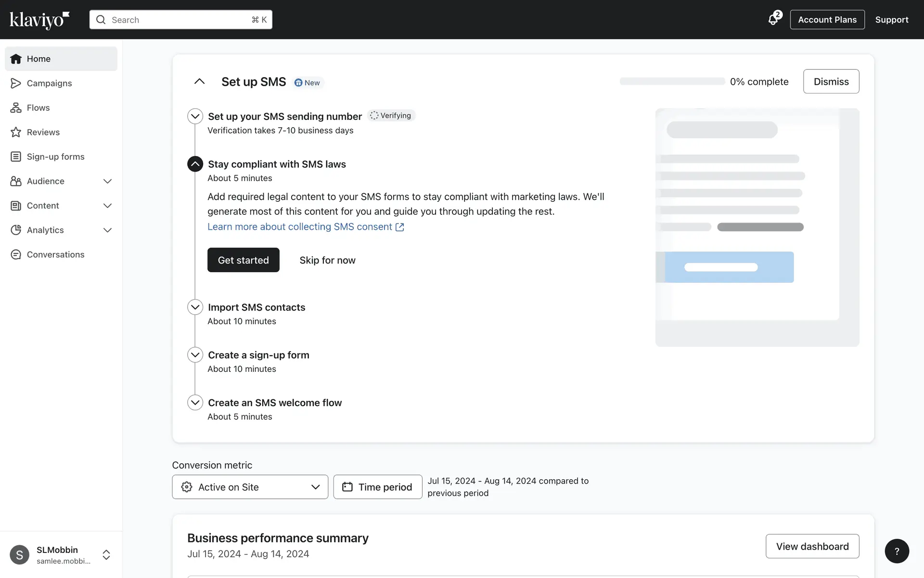Click the Klaviyo logo

tap(39, 20)
